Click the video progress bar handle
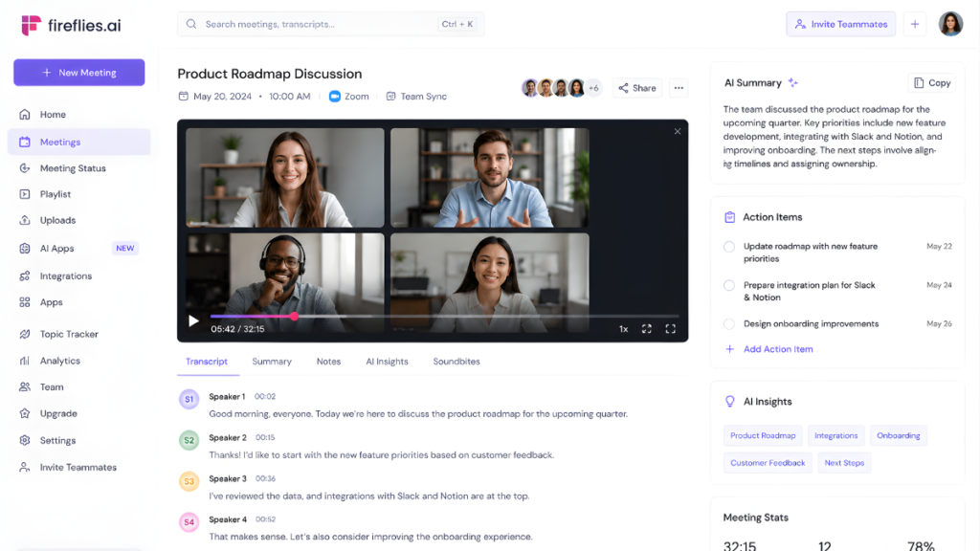980x551 pixels. click(x=294, y=316)
